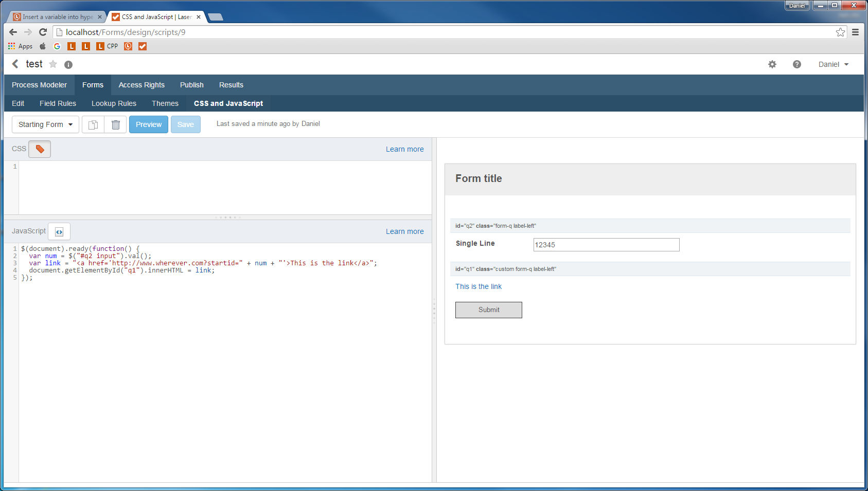868x491 pixels.
Task: Star the test process as favorite
Action: [53, 64]
